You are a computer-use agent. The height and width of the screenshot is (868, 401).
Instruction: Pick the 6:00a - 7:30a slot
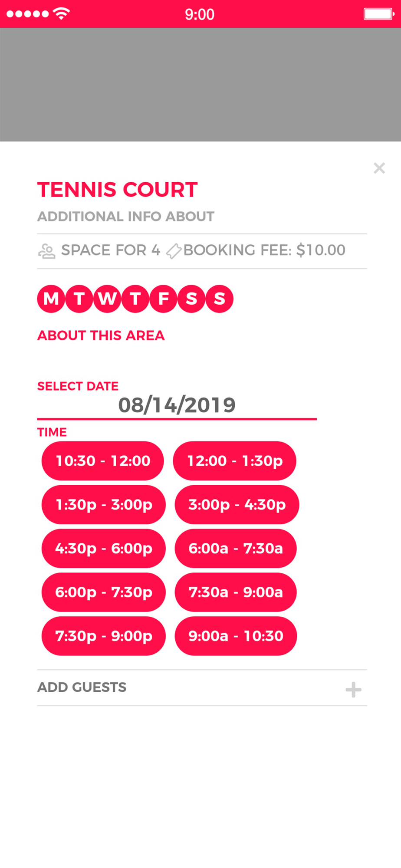pyautogui.click(x=236, y=549)
